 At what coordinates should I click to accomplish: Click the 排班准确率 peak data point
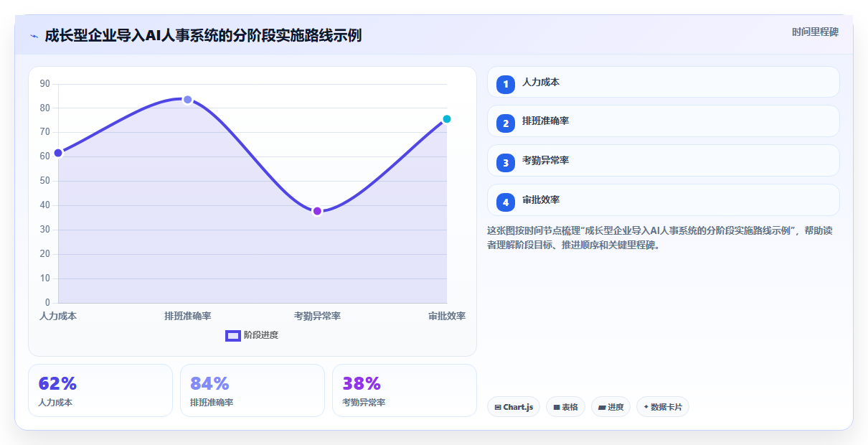pyautogui.click(x=188, y=99)
